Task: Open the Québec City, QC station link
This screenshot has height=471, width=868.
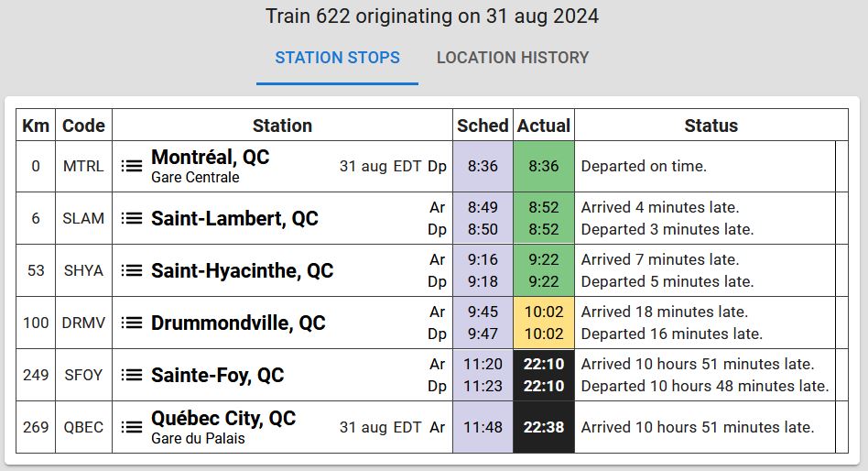Action: point(222,419)
